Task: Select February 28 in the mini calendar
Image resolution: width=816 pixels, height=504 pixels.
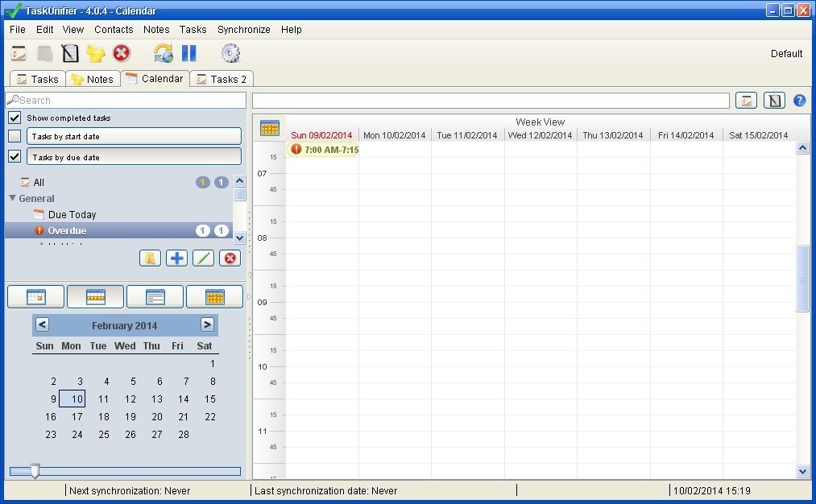Action: tap(183, 434)
